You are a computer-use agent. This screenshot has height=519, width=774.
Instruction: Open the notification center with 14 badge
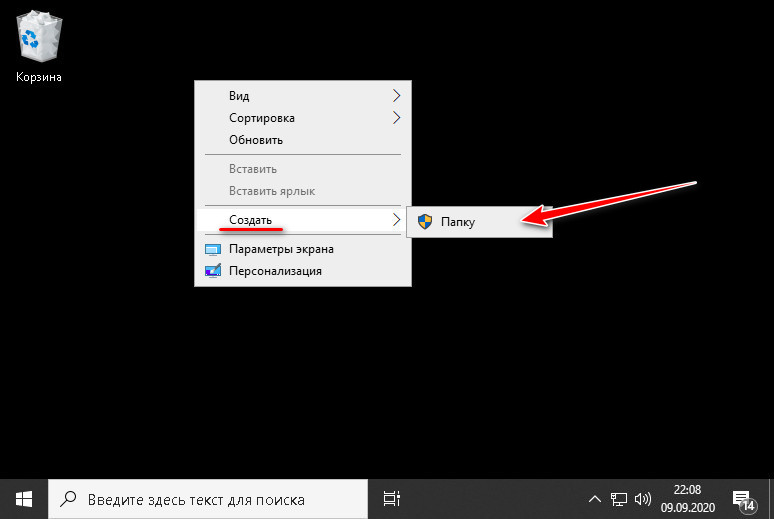[742, 499]
